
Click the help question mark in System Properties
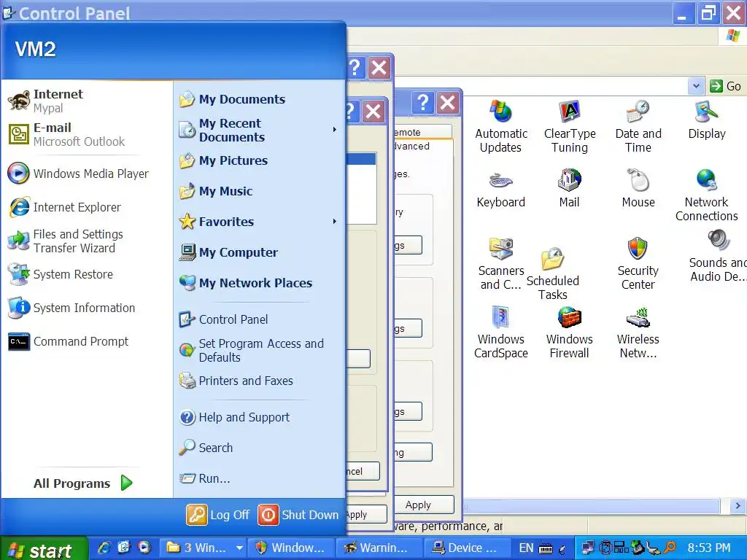pyautogui.click(x=422, y=102)
